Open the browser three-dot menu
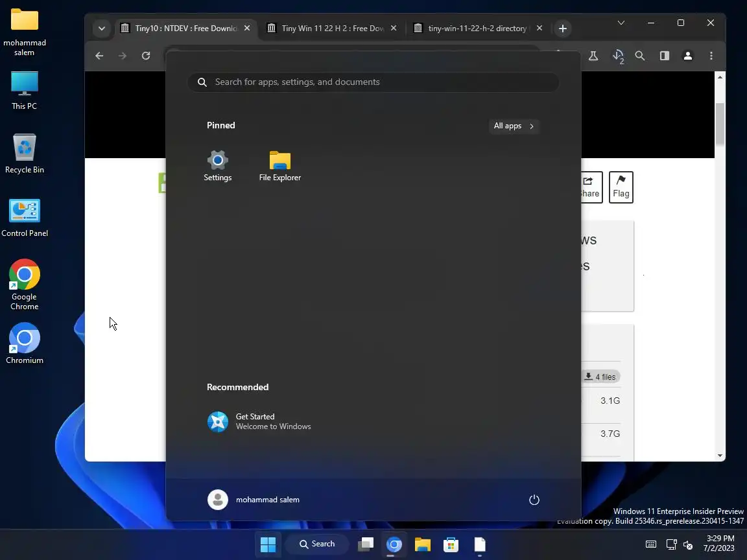The height and width of the screenshot is (560, 747). click(711, 56)
